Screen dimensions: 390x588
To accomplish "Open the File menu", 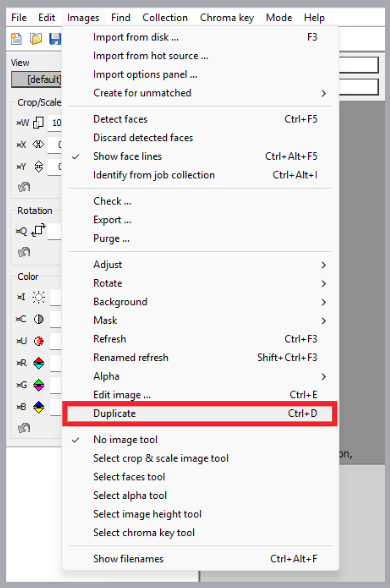I will [x=19, y=18].
